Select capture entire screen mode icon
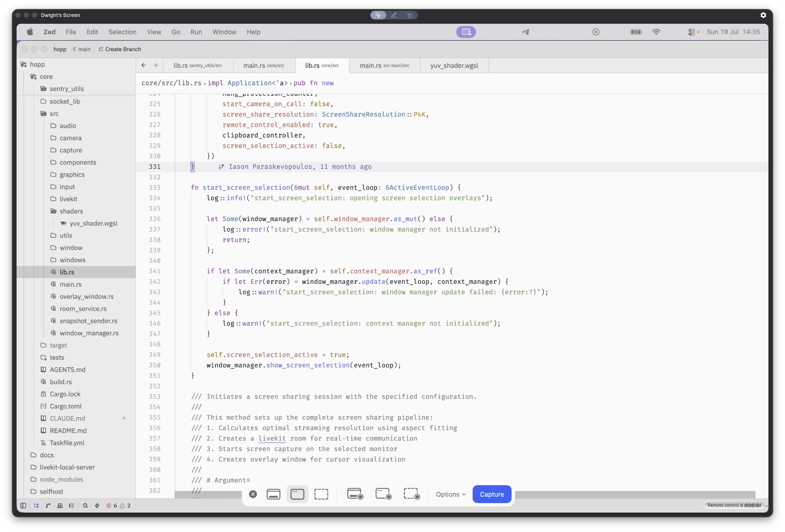 pos(273,494)
